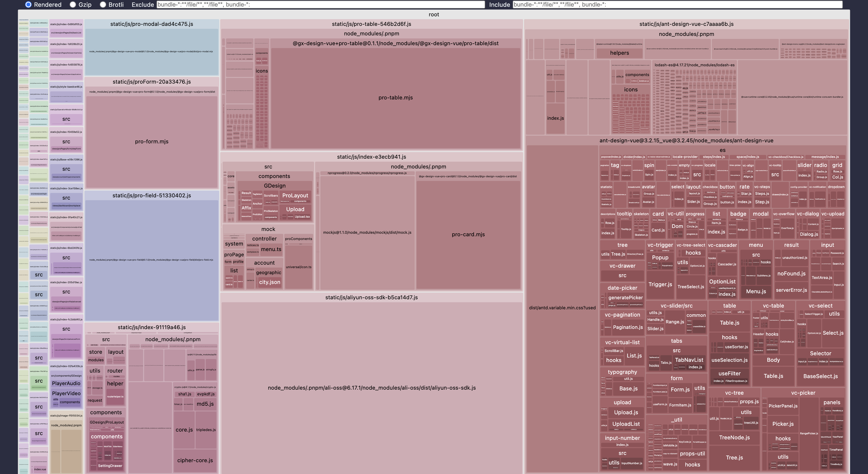868x474 pixels.
Task: Select the useSelection.js block
Action: point(729,360)
